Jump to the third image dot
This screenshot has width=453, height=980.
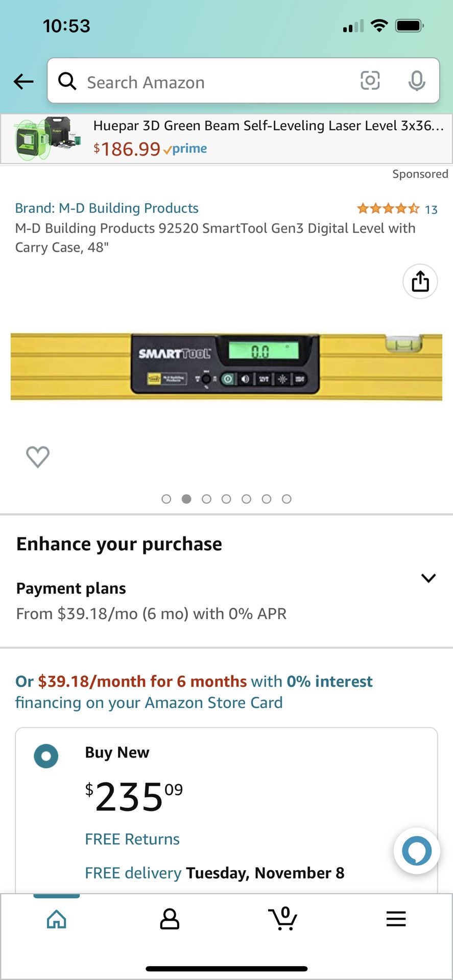point(206,499)
